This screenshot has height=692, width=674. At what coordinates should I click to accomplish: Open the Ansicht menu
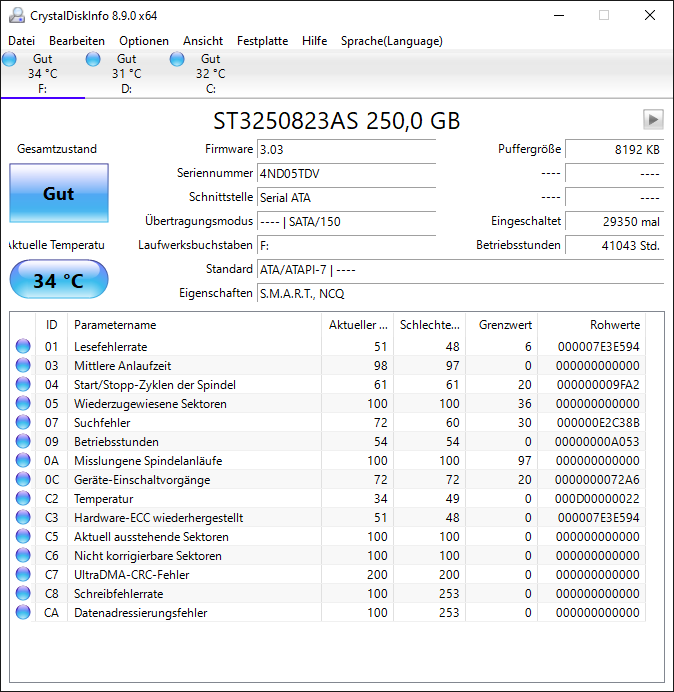coord(203,41)
